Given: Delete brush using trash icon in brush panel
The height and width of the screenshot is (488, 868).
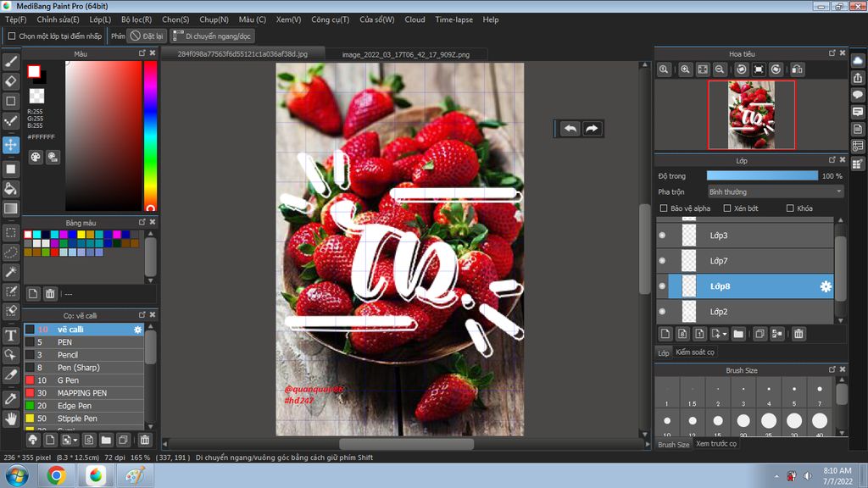Looking at the screenshot, I should tap(144, 440).
